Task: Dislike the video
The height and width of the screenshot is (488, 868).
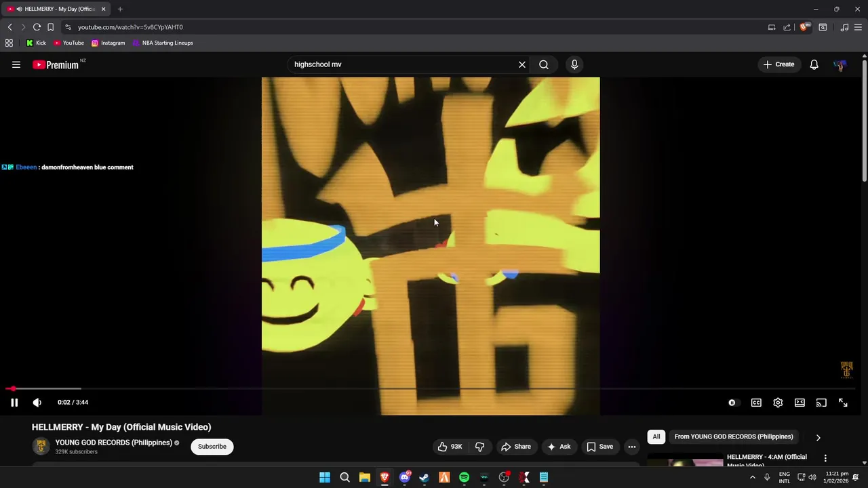Action: [x=479, y=447]
